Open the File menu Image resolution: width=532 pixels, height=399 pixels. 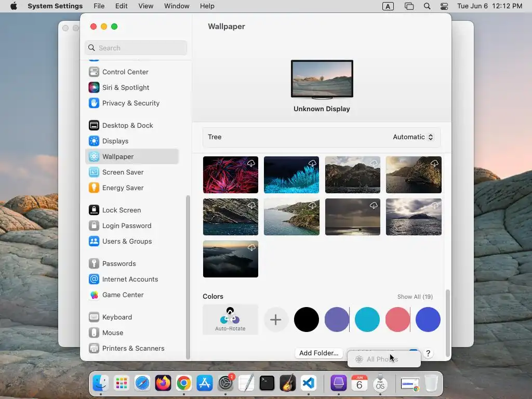point(99,6)
